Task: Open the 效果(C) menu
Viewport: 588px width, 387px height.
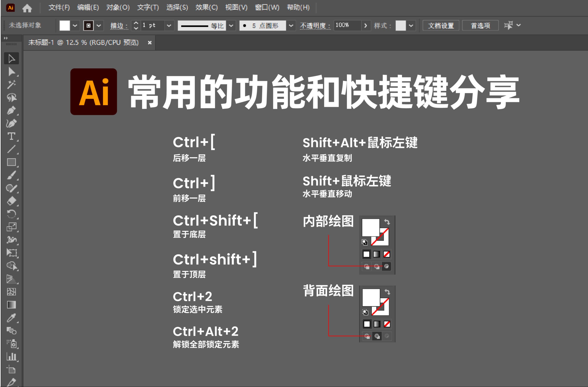Action: tap(206, 7)
